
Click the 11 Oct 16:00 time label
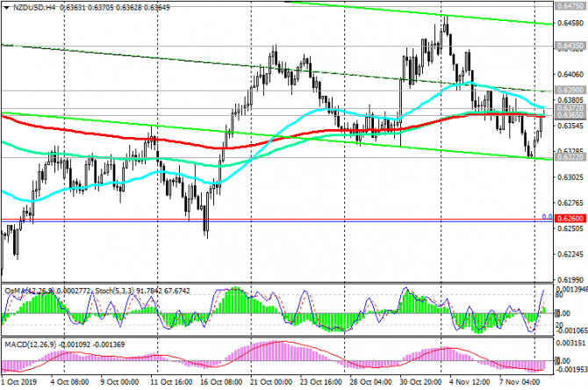(171, 382)
